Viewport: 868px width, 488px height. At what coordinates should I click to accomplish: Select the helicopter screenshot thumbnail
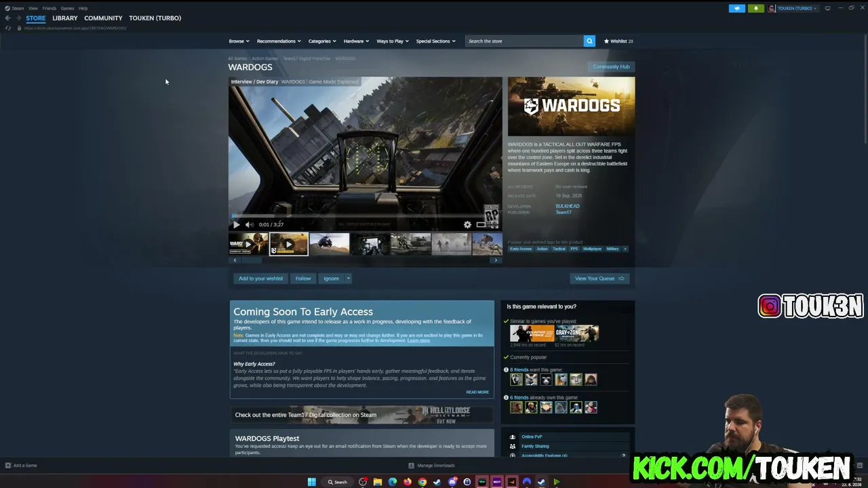(329, 244)
